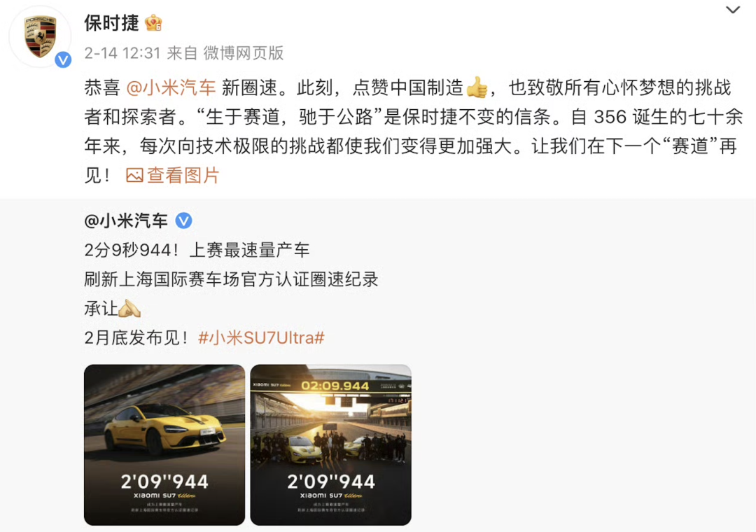Screen dimensions: 756x532
Task: Click the 刷新上海国际赛车场 repost text line
Action: point(231,280)
